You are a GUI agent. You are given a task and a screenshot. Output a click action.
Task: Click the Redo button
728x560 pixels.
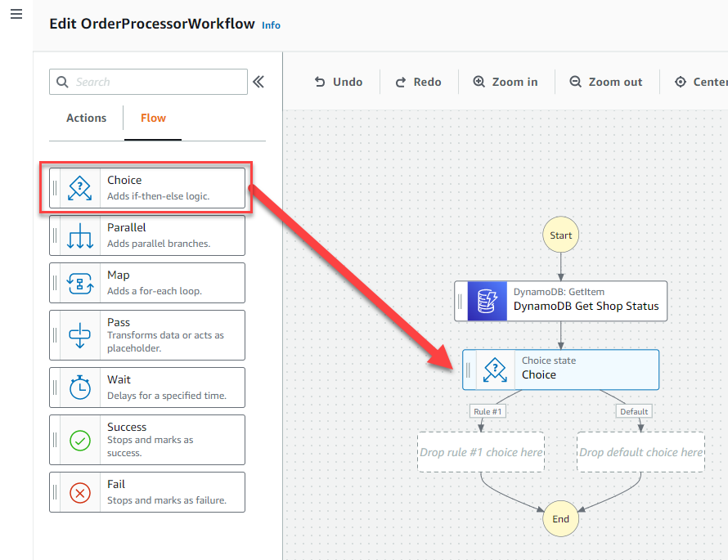(418, 82)
